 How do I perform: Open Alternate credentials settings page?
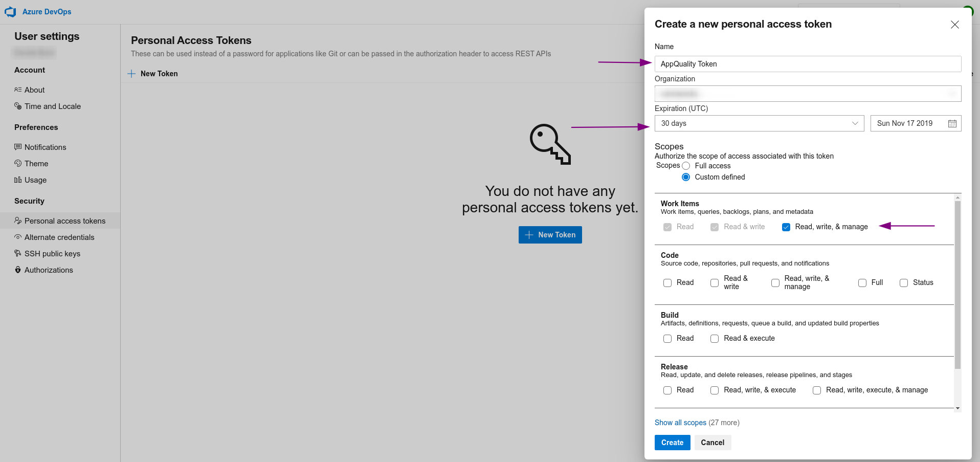pos(60,237)
